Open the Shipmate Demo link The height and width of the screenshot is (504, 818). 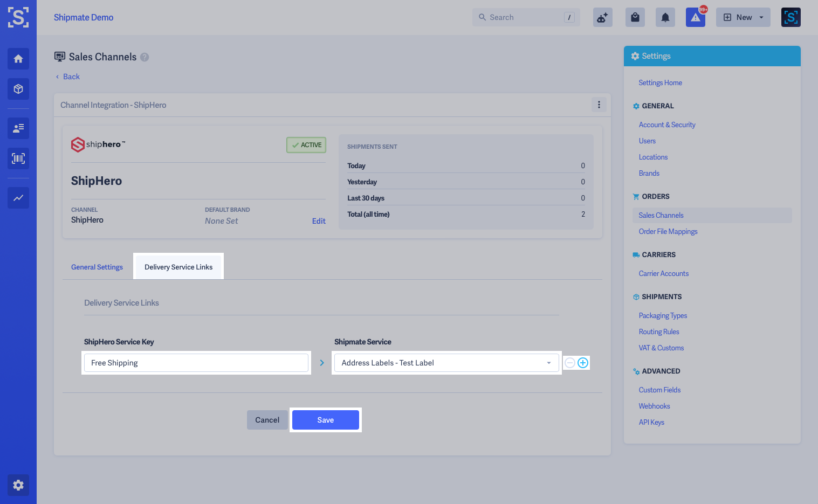point(84,17)
